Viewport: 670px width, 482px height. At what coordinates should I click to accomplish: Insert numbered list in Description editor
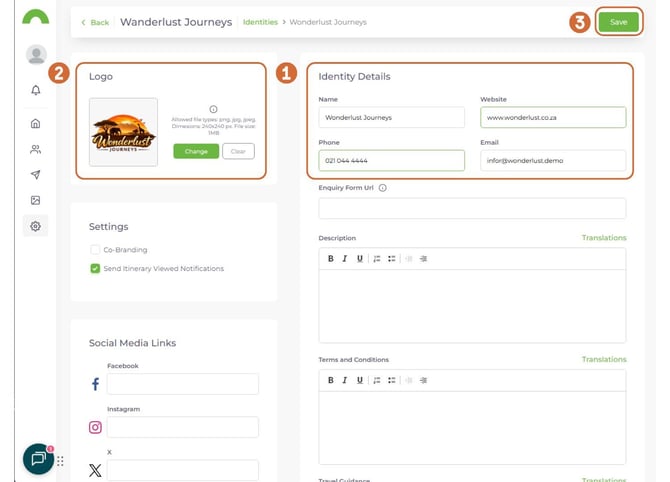(377, 259)
